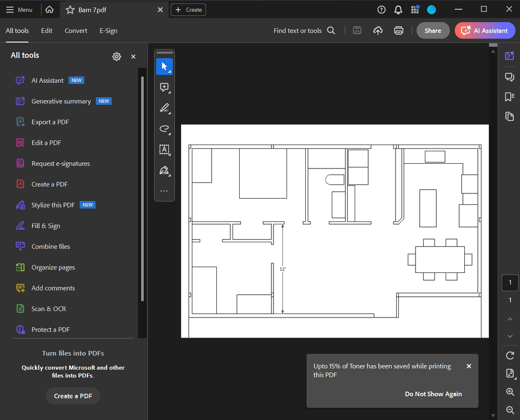The height and width of the screenshot is (420, 520).
Task: Activate the text box select tool
Action: click(164, 150)
